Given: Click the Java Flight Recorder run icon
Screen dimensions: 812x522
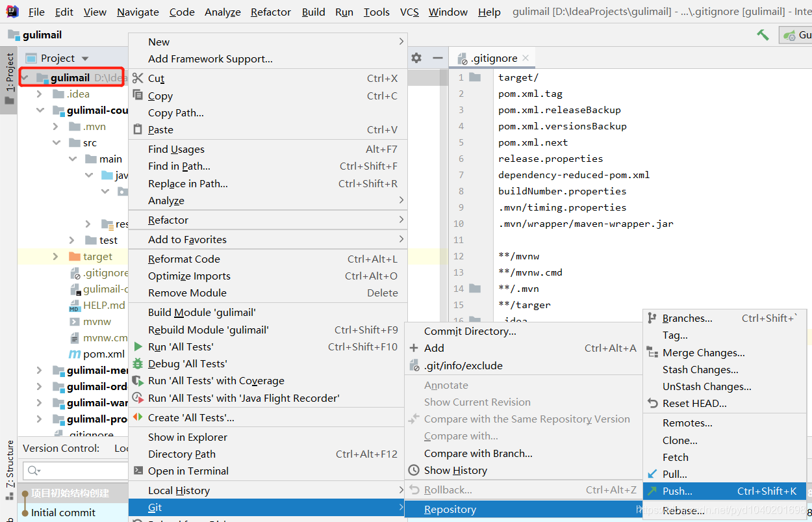Looking at the screenshot, I should pyautogui.click(x=137, y=398).
